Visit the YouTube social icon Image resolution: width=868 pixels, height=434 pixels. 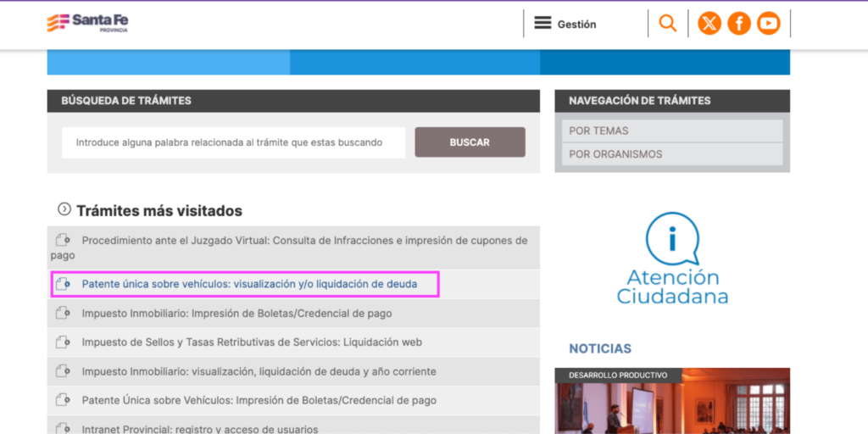pyautogui.click(x=768, y=23)
